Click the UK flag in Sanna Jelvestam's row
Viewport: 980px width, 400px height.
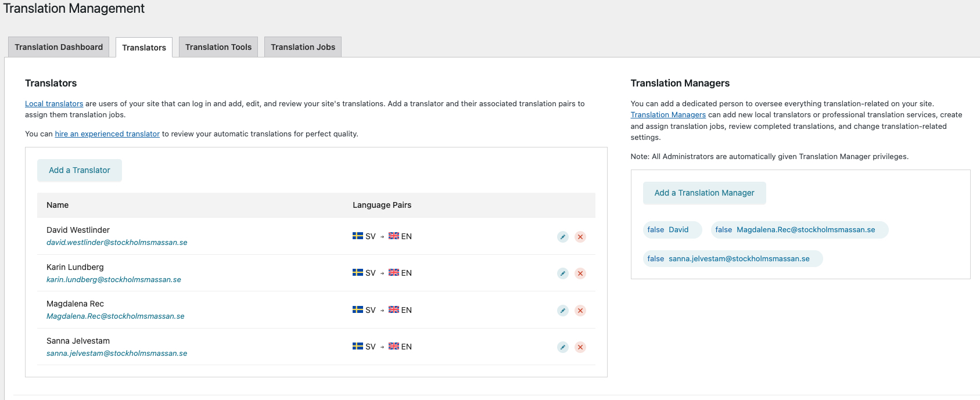[x=394, y=346]
